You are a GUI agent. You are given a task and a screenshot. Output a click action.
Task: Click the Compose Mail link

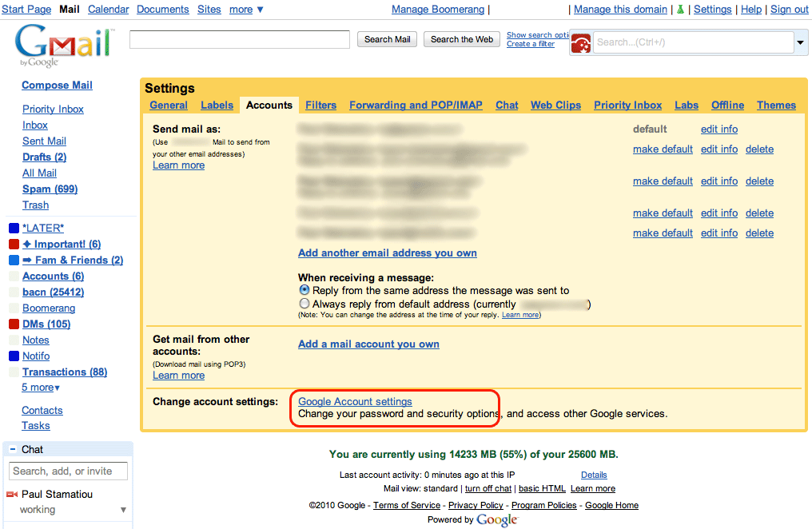57,86
